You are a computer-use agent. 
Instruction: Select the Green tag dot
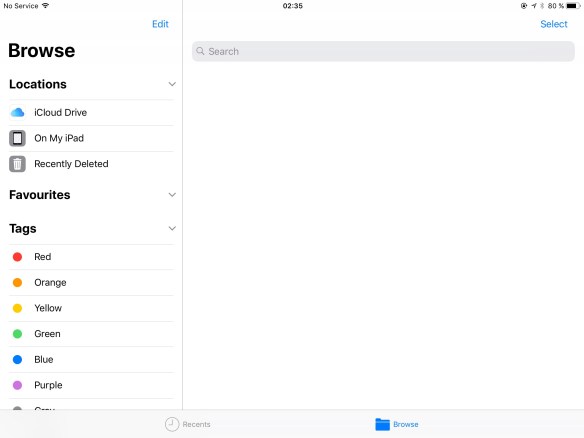pos(17,334)
